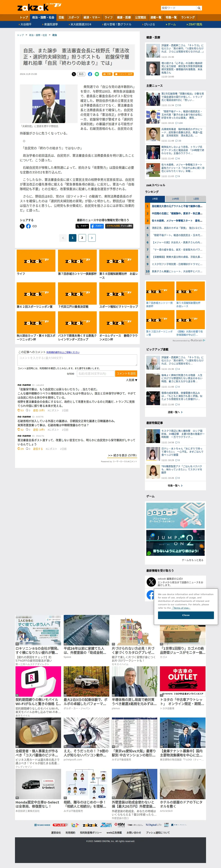Click the Outbrain logo icon

(x=197, y=340)
